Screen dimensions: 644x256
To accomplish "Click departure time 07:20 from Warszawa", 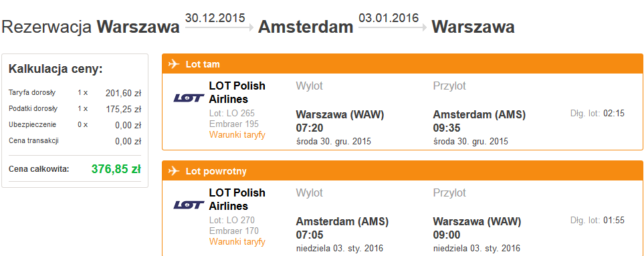I will tap(310, 128).
